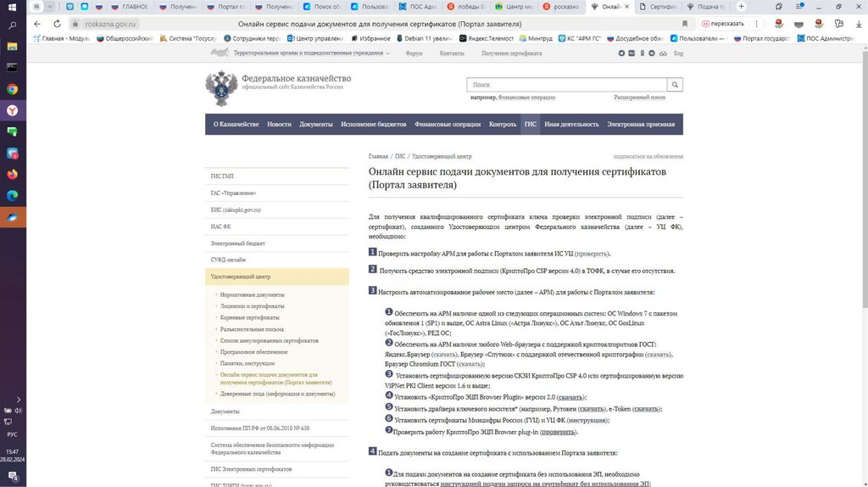Screen dimensions: 868x487
Task: Click the проверить link in step 1
Action: [591, 254]
